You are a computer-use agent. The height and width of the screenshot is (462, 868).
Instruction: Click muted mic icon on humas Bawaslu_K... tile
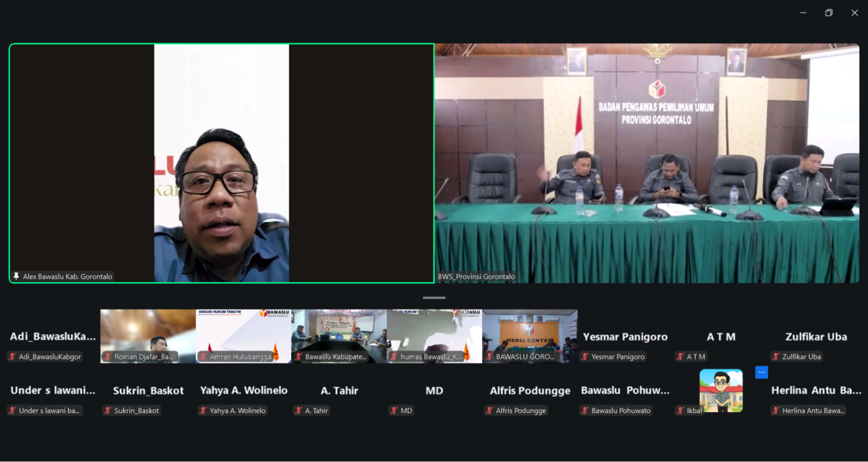pos(394,357)
